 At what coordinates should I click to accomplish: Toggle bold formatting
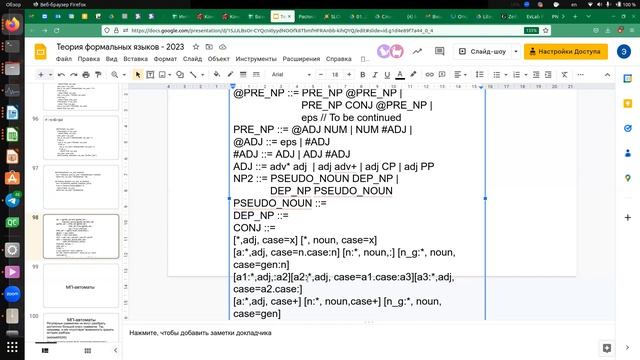362,74
